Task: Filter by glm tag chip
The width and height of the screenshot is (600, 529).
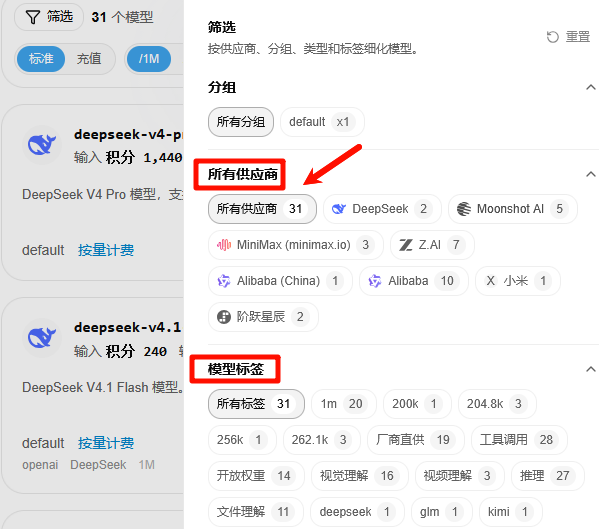Action: [442, 512]
